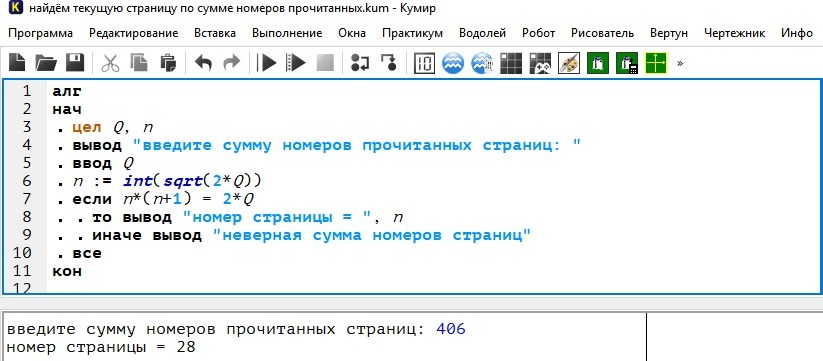Open the Инфо menu
Screen dimensions: 823x361
pyautogui.click(x=797, y=34)
